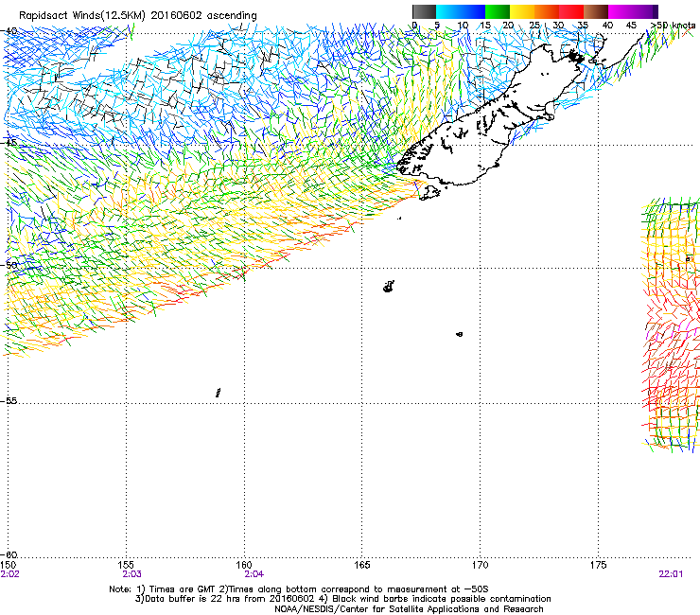This screenshot has height=615, width=700.
Task: Click the "-45" latitude label
Action: (x=9, y=143)
